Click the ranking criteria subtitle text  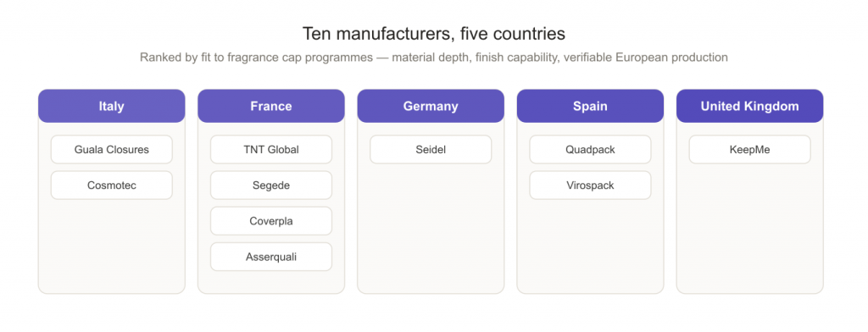pos(433,58)
